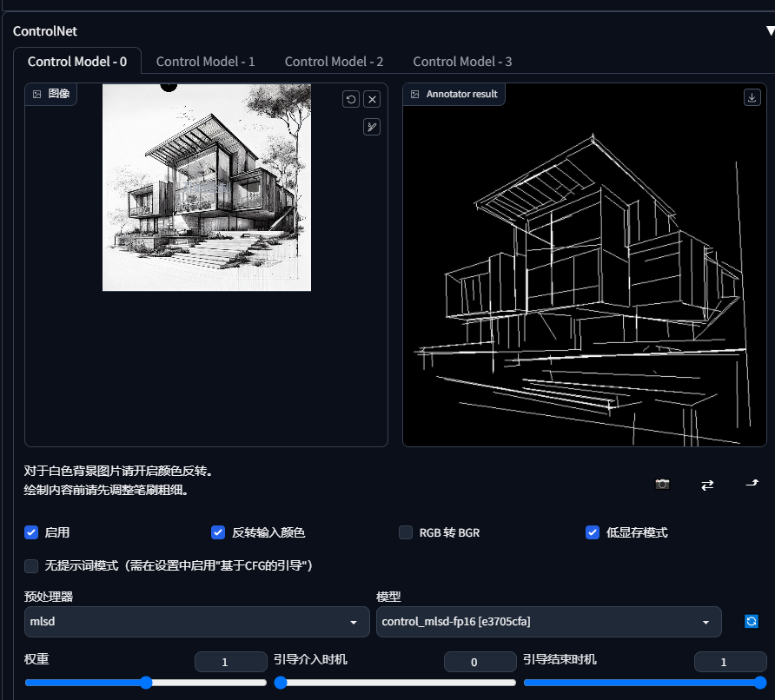
Task: Click the 权重 slider handle
Action: (x=146, y=683)
